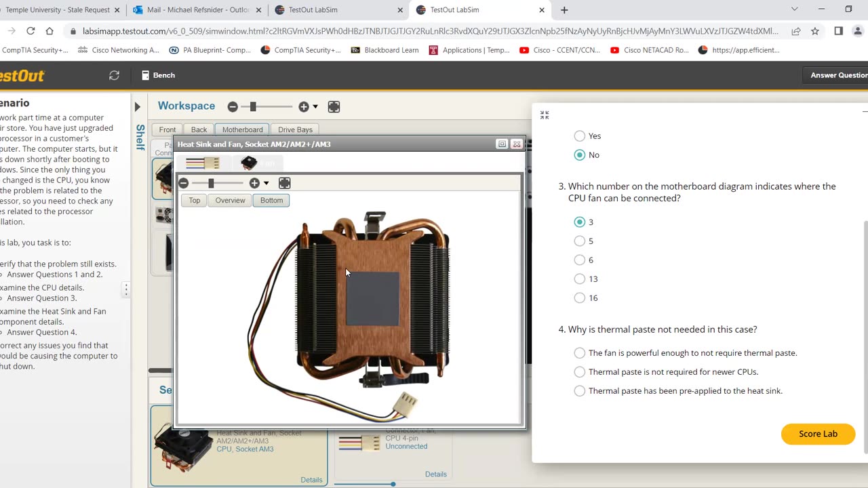This screenshot has width=868, height=488.
Task: Open Cisco NETACAD bookmark
Action: pyautogui.click(x=649, y=50)
